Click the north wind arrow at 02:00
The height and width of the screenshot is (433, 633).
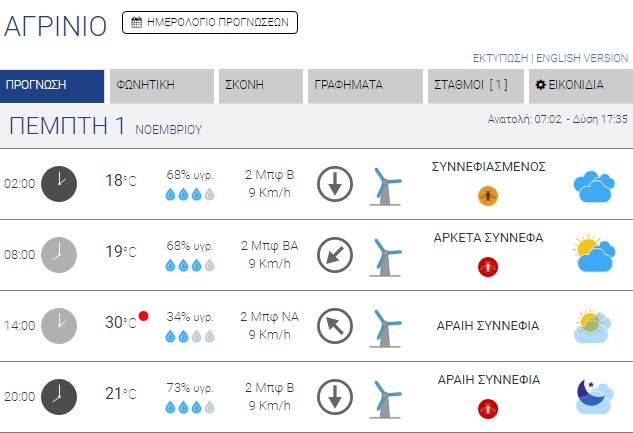click(335, 184)
